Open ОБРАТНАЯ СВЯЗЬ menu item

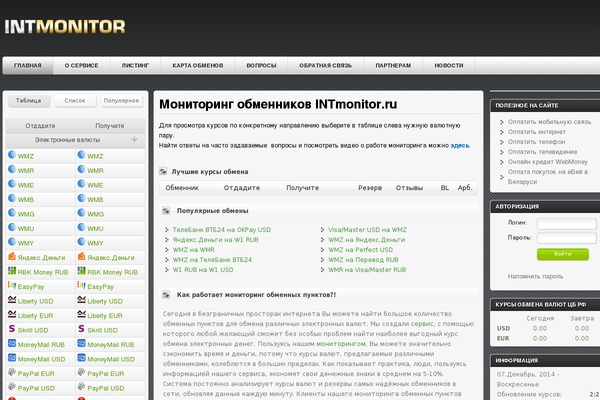(326, 65)
